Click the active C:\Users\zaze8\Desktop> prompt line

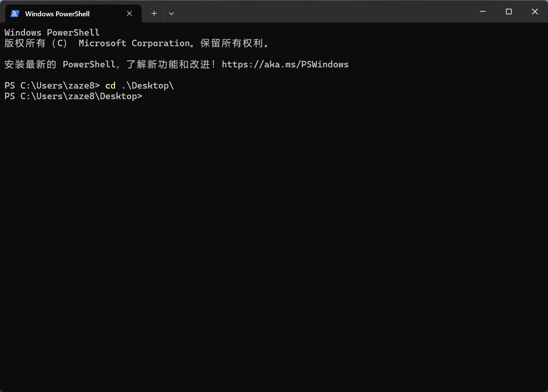pyautogui.click(x=73, y=96)
